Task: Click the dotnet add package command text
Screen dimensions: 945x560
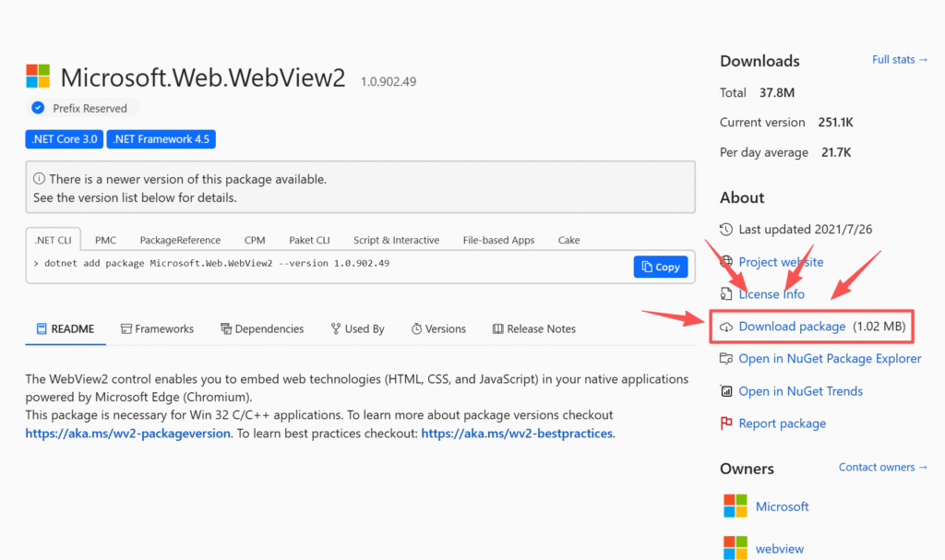Action: [x=216, y=264]
